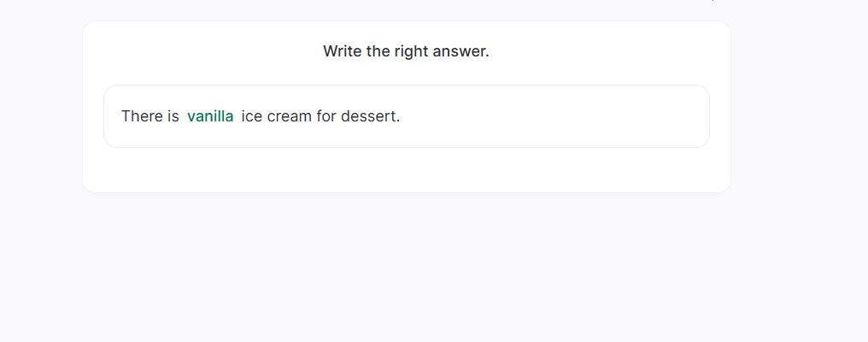Click the word 'the' in the heading

tap(379, 51)
